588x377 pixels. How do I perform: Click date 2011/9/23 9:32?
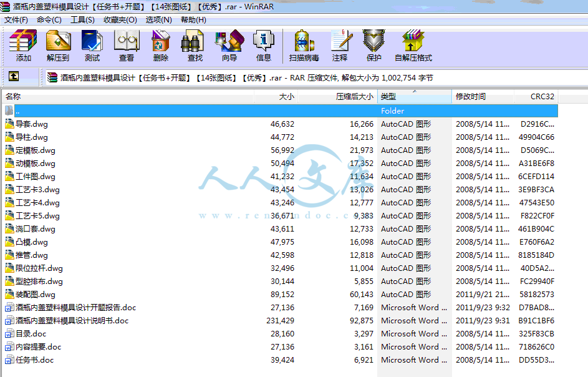[x=483, y=308]
